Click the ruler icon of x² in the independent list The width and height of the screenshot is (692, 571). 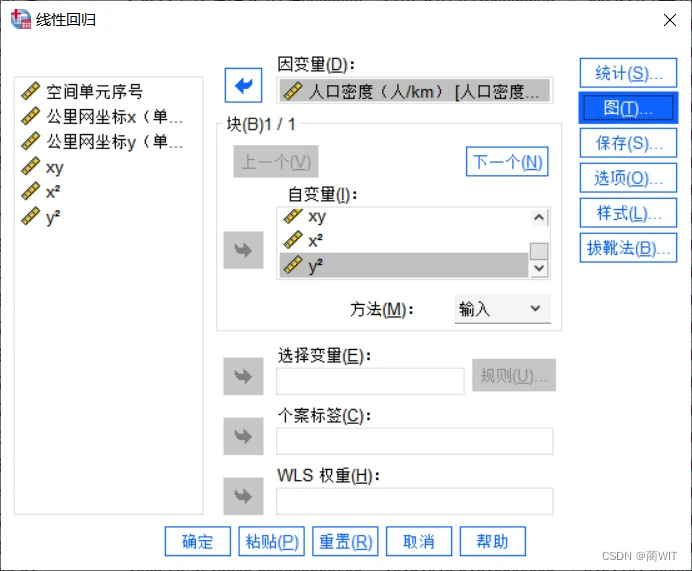click(x=293, y=240)
